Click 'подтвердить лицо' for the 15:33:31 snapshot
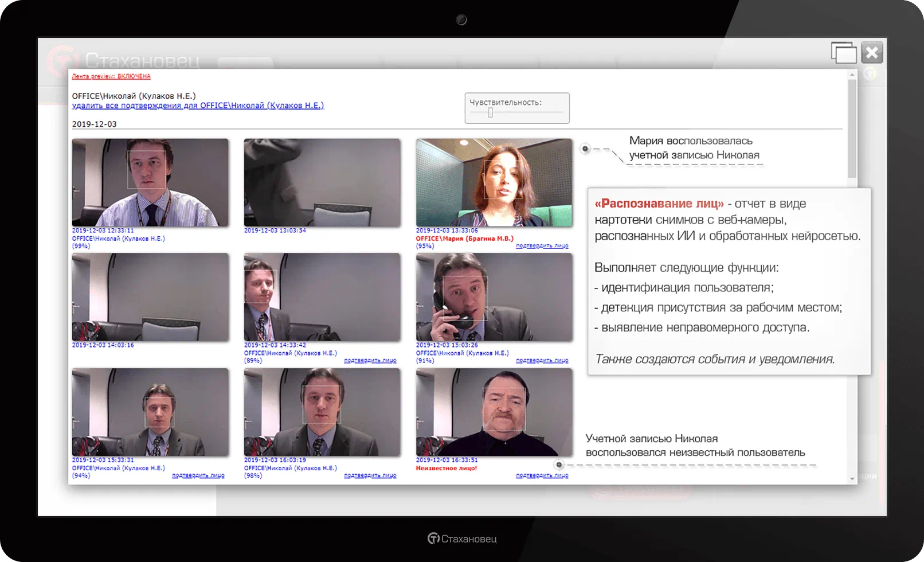 click(198, 475)
